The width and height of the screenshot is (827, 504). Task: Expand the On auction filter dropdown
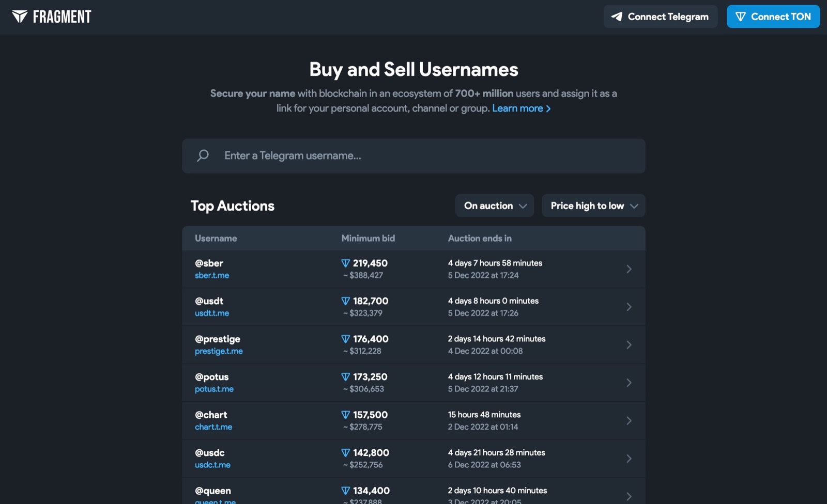pyautogui.click(x=494, y=206)
